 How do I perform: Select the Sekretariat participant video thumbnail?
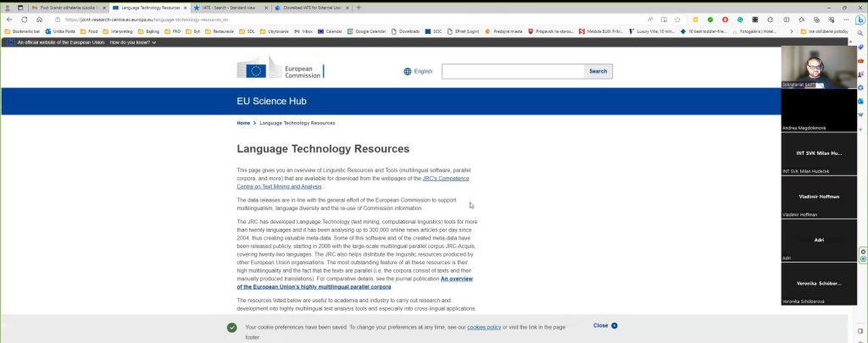pyautogui.click(x=819, y=66)
